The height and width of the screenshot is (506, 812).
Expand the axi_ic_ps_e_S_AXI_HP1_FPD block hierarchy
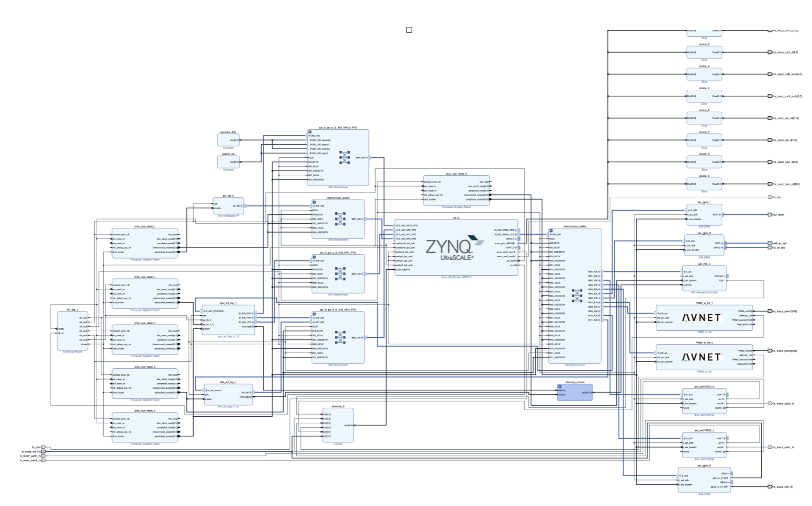[x=314, y=257]
